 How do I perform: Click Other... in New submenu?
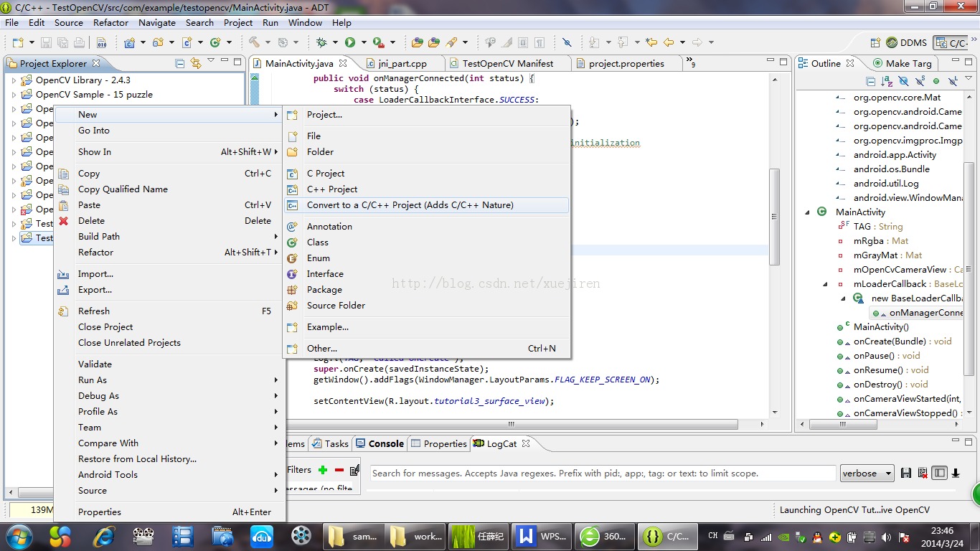[427, 349]
